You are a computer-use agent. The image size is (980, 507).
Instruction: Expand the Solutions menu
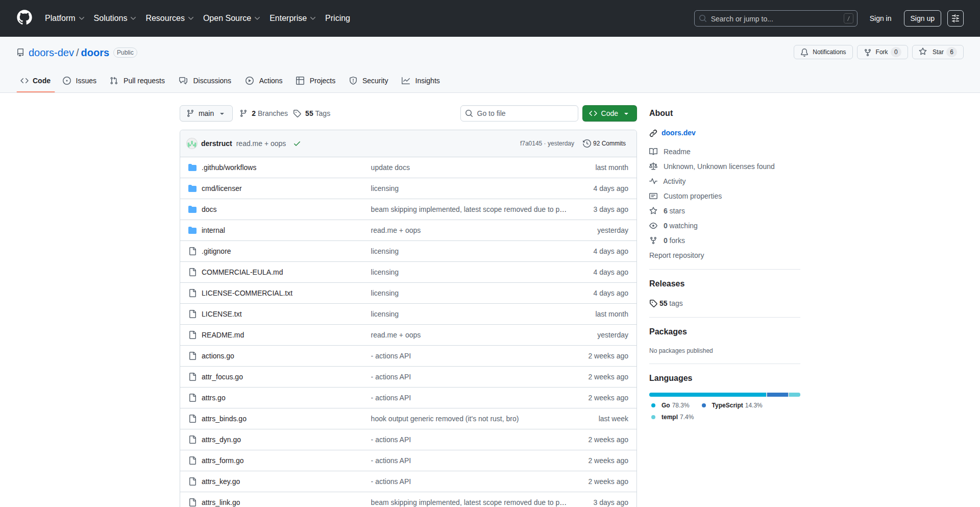(115, 18)
